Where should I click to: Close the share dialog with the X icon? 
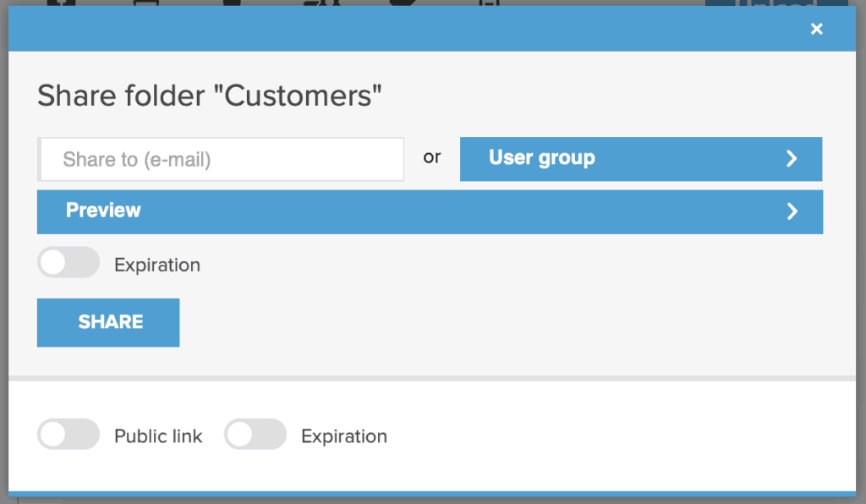816,30
